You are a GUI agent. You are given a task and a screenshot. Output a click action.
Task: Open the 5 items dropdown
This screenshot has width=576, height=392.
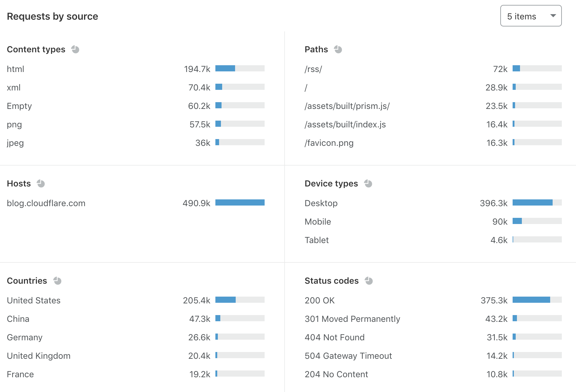coord(530,16)
